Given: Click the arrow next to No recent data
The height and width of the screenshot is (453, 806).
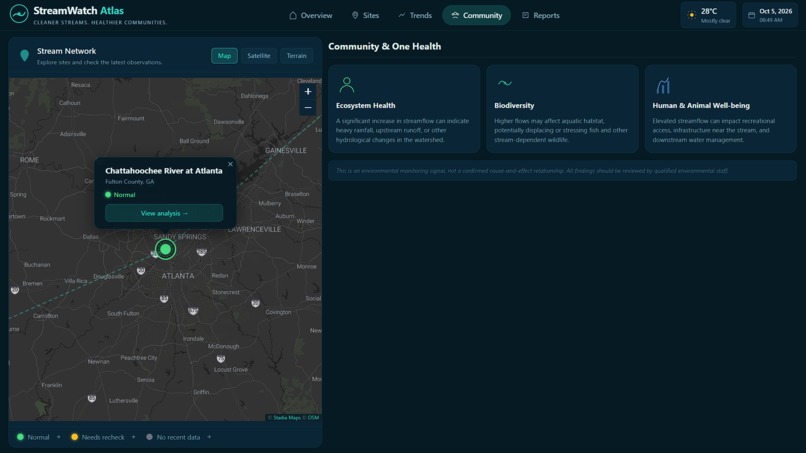Looking at the screenshot, I should click(x=209, y=437).
